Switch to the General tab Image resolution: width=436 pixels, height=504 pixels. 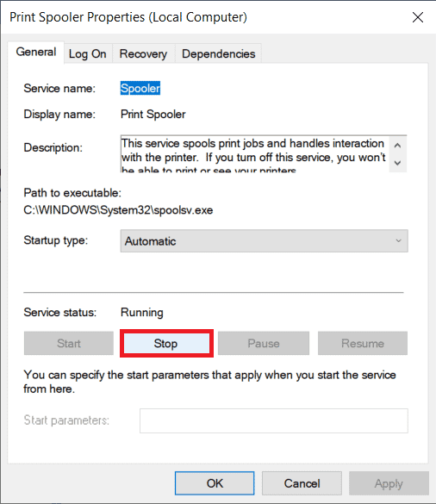(36, 53)
